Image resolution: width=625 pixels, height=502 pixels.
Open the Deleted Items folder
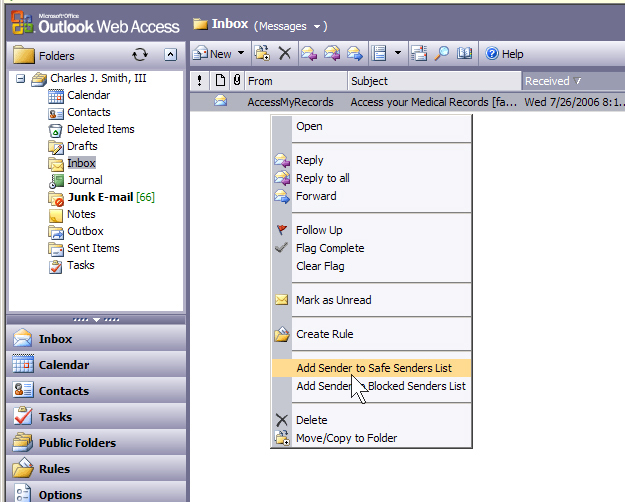pos(91,129)
